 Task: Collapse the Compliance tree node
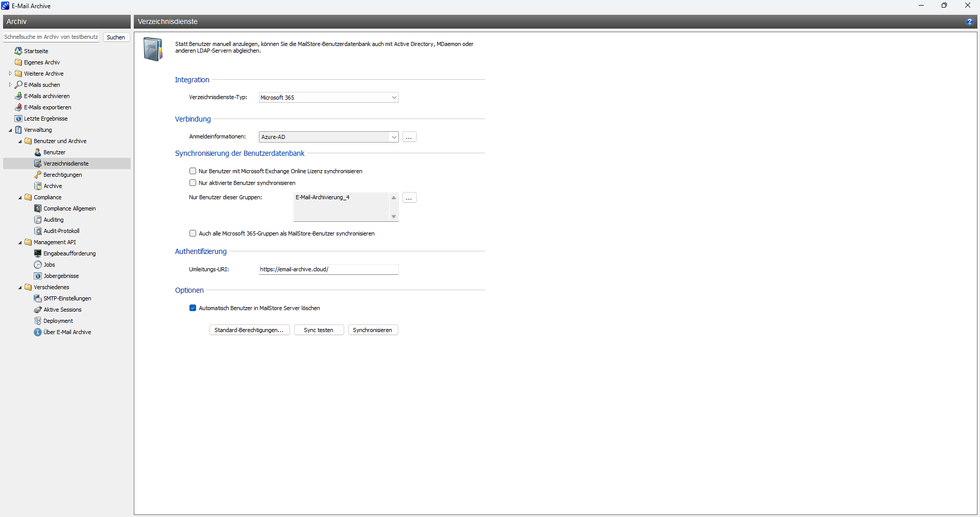coord(20,197)
